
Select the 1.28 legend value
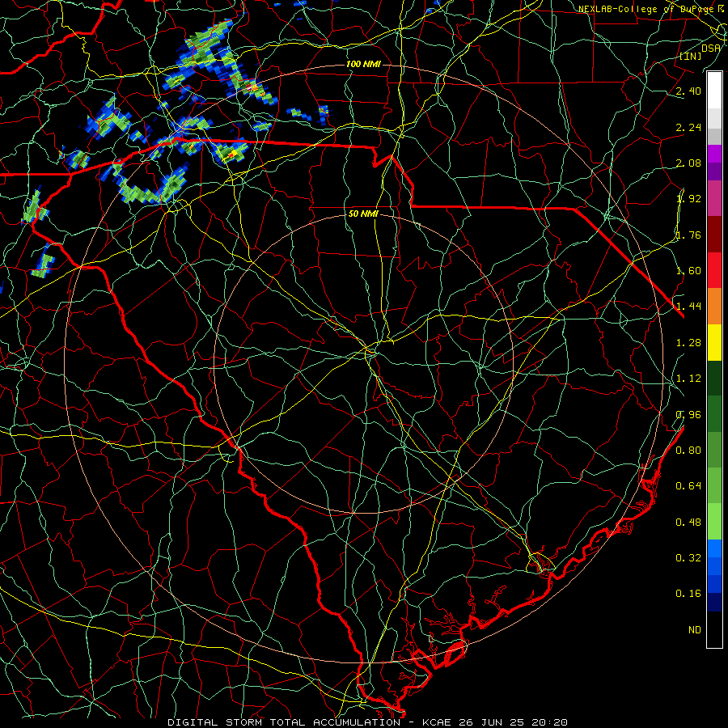click(688, 343)
